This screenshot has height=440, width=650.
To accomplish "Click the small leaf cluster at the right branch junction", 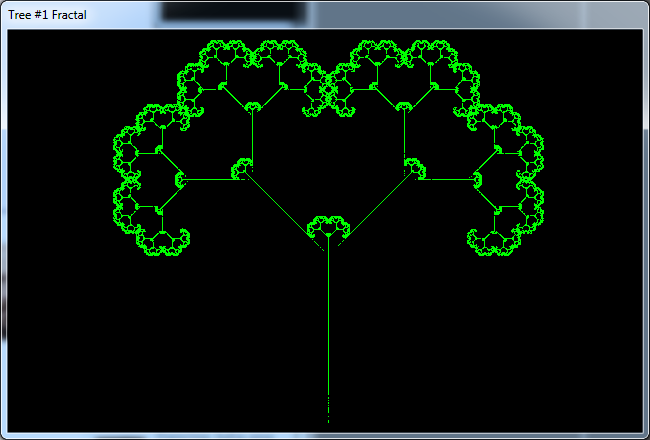I will [413, 168].
